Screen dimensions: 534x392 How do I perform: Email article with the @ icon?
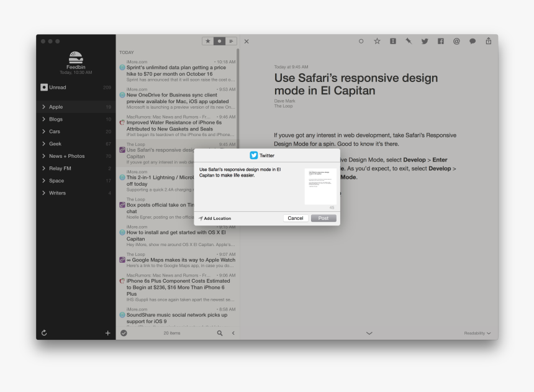[x=456, y=41]
